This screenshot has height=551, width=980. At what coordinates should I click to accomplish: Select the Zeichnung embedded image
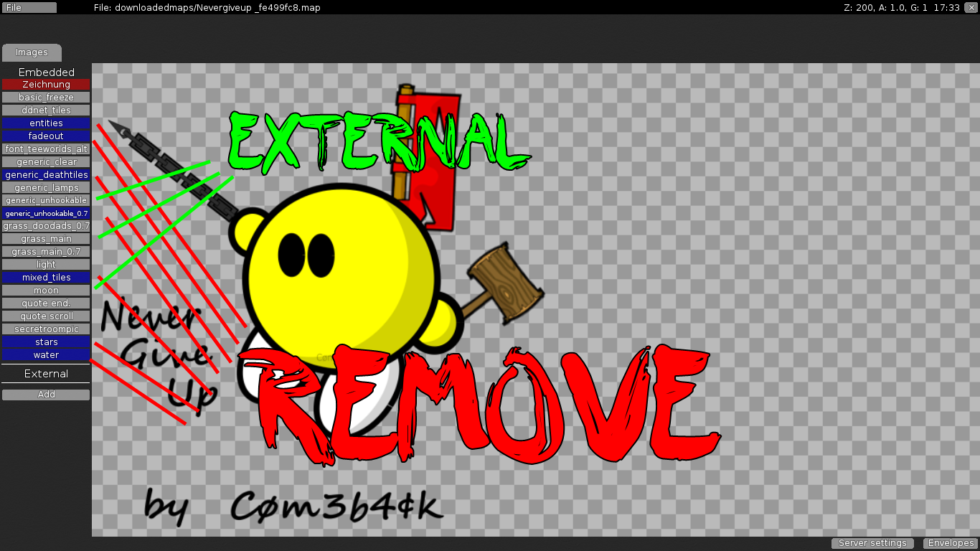tap(46, 85)
